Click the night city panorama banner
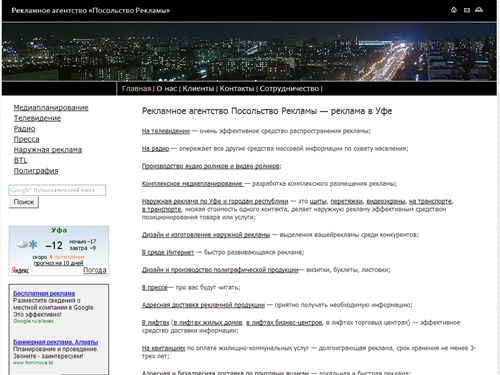Image resolution: width=500 pixels, height=375 pixels. pos(249,52)
